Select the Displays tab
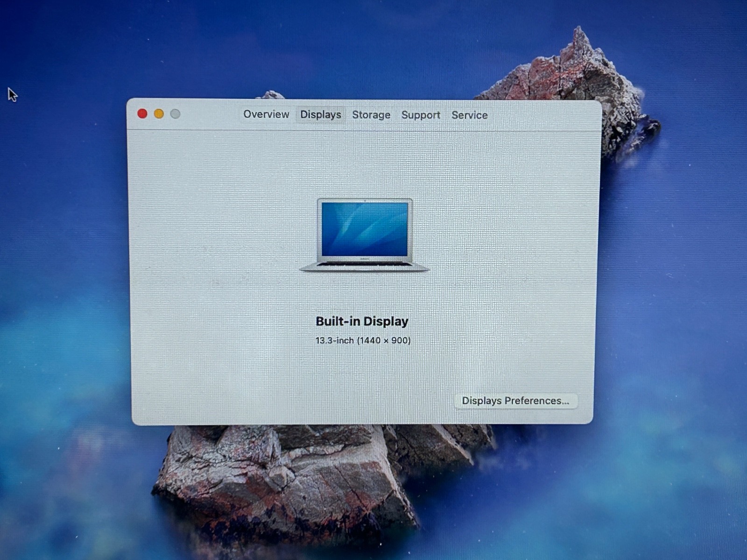The height and width of the screenshot is (560, 747). pos(321,115)
